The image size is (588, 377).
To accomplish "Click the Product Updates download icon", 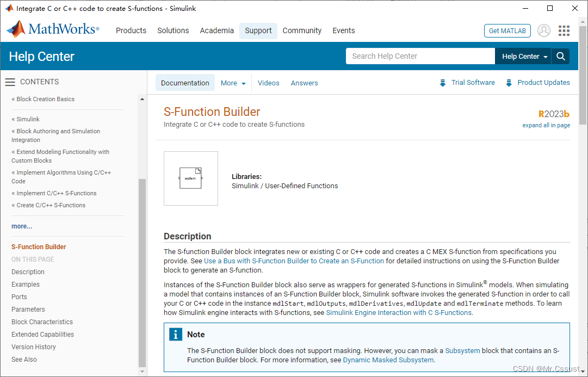I will point(509,83).
